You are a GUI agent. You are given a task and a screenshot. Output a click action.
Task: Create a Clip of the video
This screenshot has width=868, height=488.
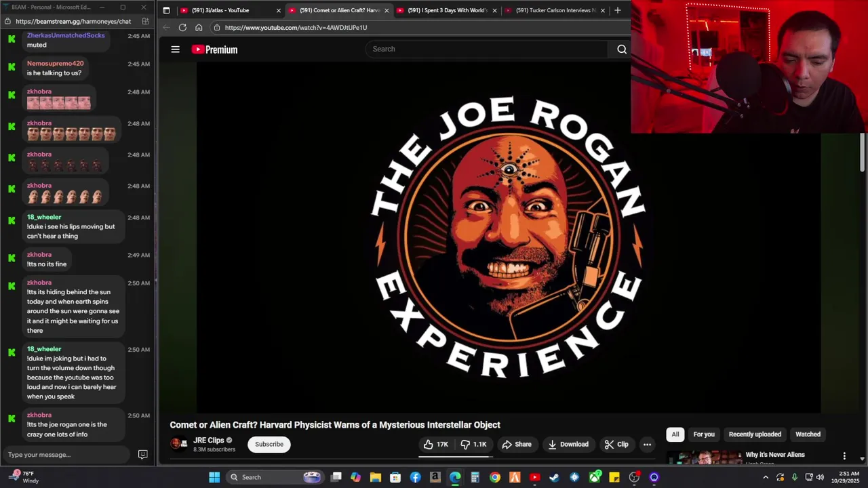[616, 444]
